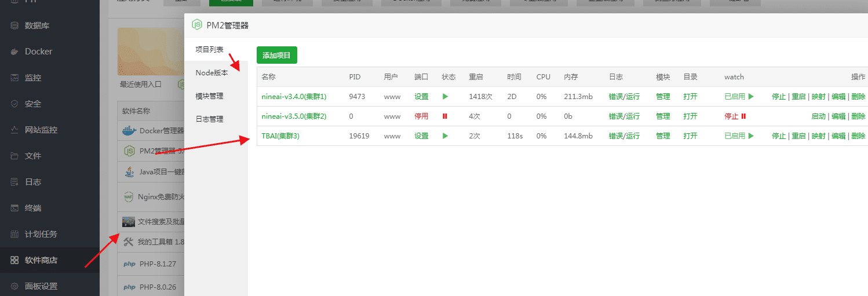The height and width of the screenshot is (296, 868).
Task: Click Docker管理器 icon in software list
Action: point(129,130)
